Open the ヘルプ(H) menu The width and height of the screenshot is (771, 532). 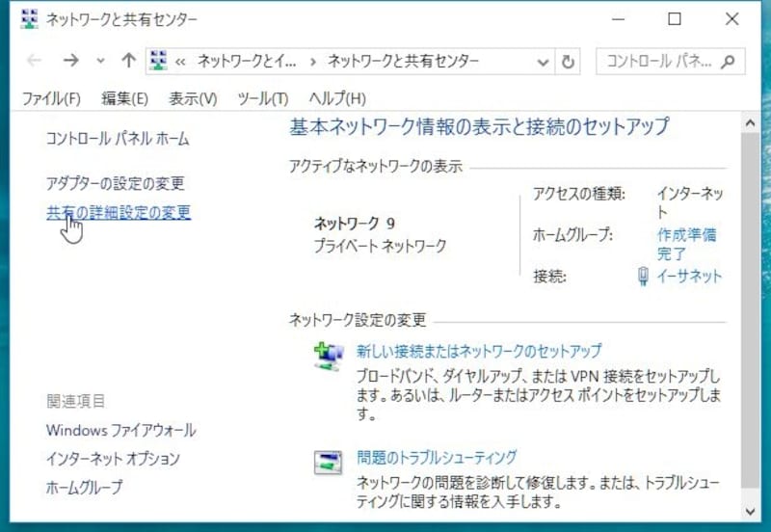point(337,98)
